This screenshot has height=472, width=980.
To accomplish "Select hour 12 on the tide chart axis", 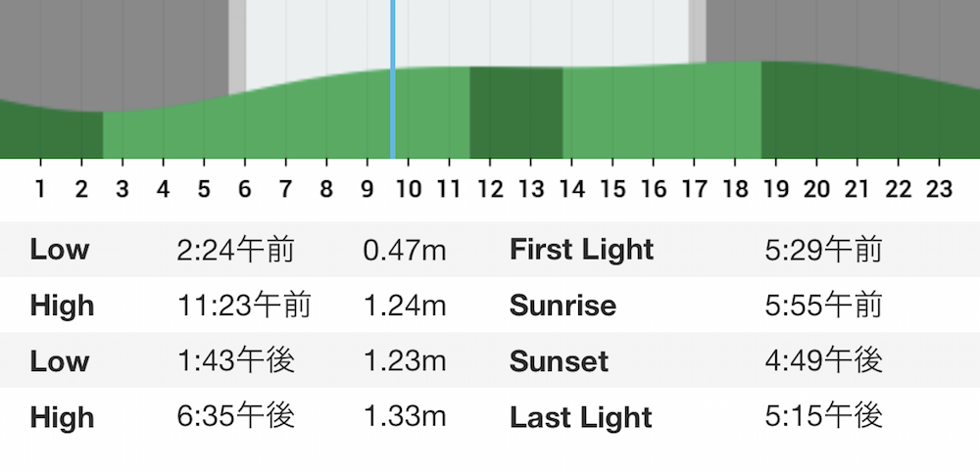I will click(x=489, y=189).
